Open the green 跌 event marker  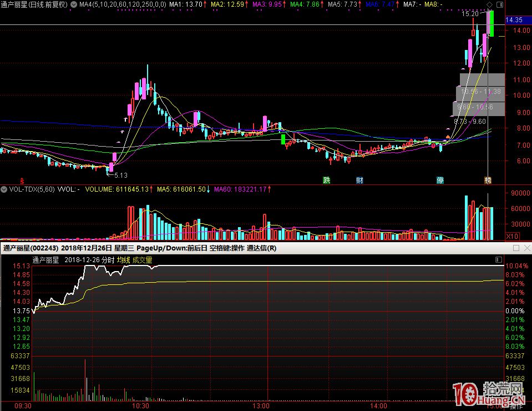click(326, 181)
